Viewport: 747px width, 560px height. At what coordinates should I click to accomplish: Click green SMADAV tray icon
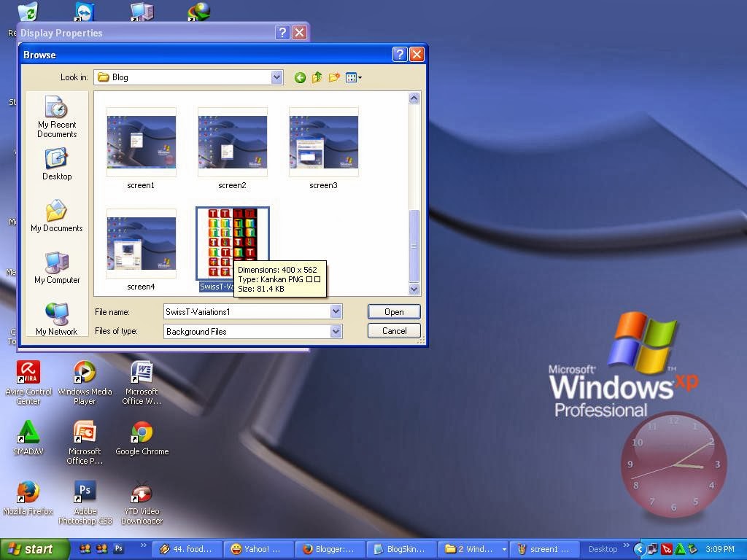tap(680, 550)
